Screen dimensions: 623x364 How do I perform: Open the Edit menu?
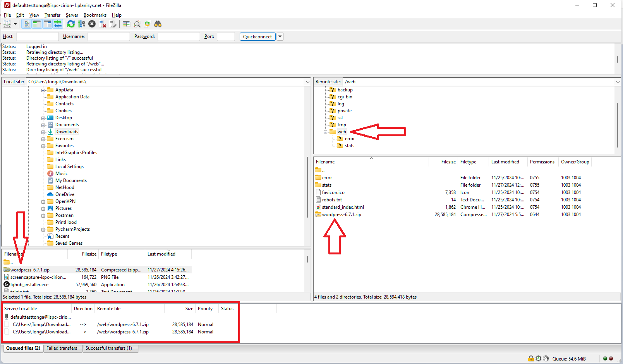click(20, 15)
